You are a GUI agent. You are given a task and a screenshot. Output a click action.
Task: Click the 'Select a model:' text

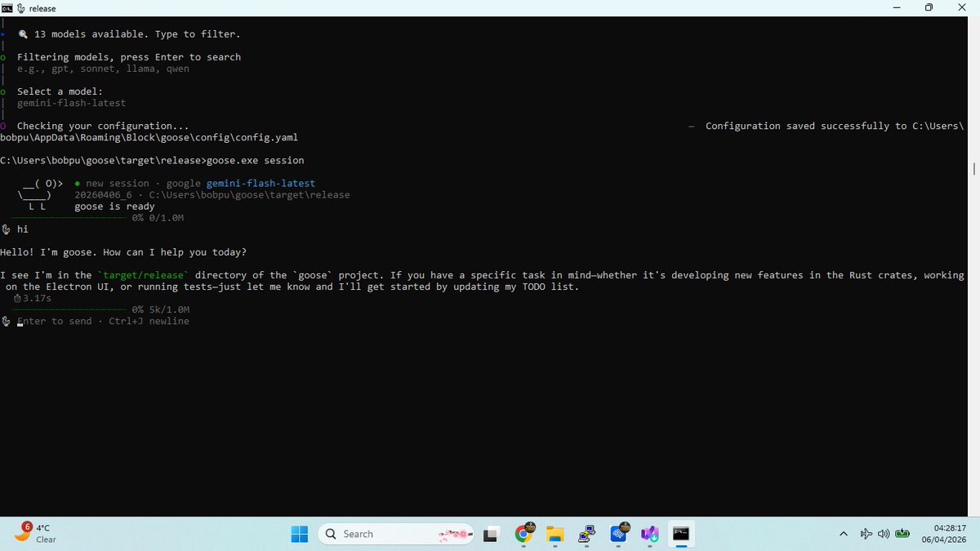click(60, 91)
